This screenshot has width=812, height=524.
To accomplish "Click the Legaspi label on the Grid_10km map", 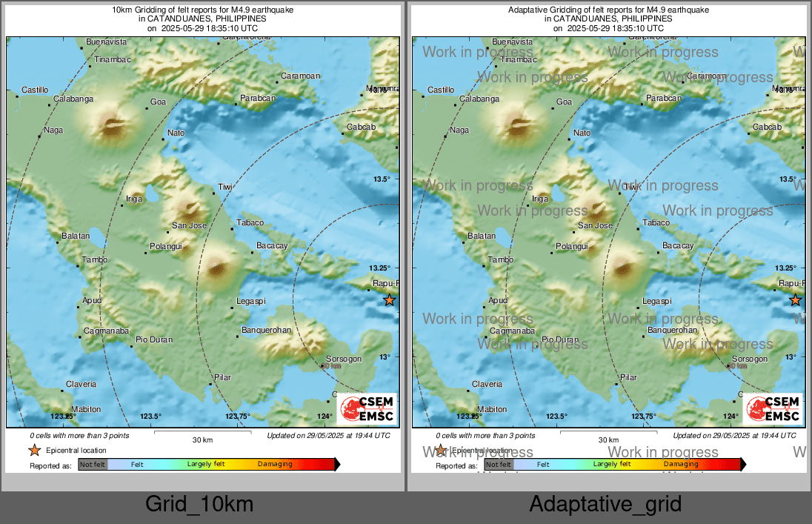I will pyautogui.click(x=250, y=301).
